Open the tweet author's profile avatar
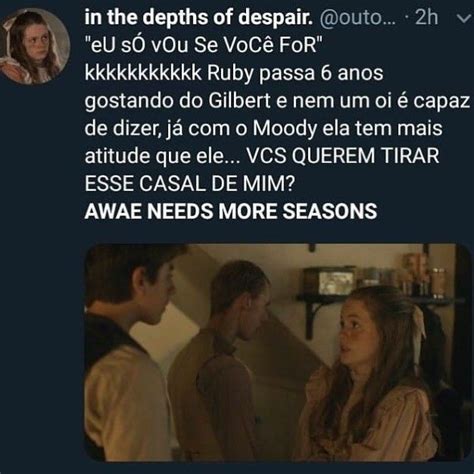Screen dimensions: 474x474 pos(34,46)
